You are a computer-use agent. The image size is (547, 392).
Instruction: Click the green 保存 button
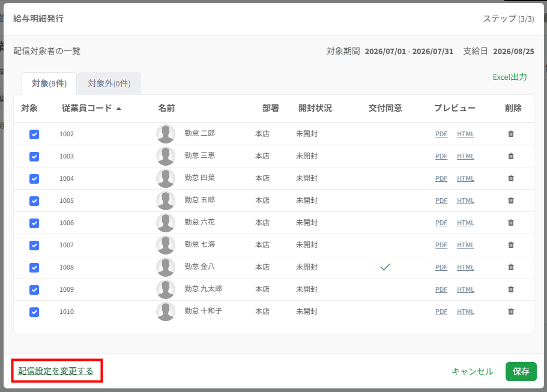pyautogui.click(x=521, y=372)
